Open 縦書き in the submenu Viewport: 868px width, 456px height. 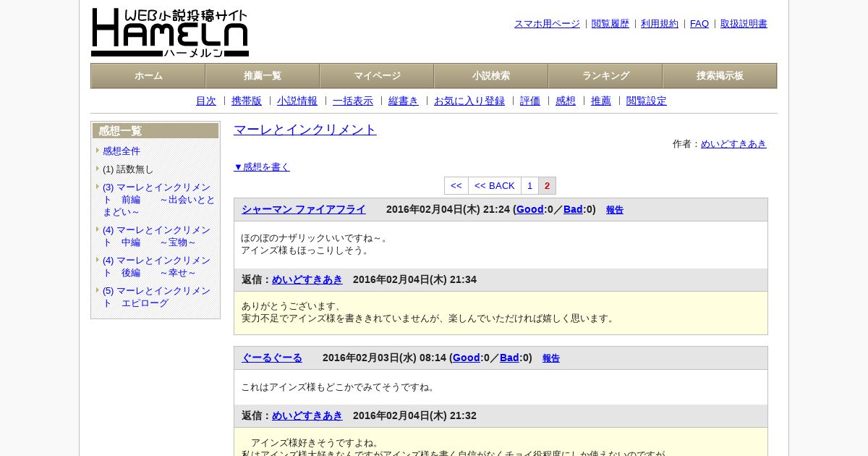click(x=404, y=101)
